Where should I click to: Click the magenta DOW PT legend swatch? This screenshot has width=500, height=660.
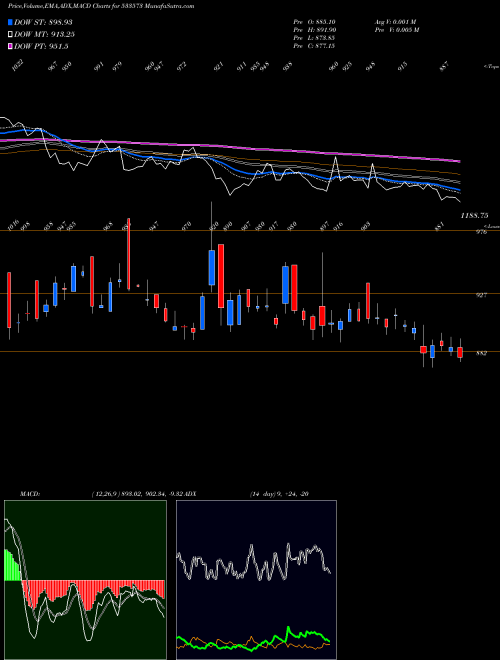10,46
